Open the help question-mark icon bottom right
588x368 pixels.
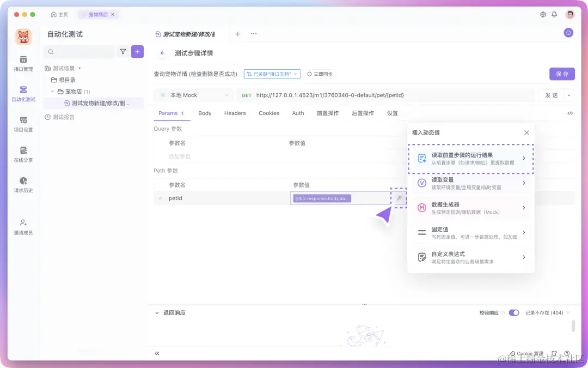point(568,354)
